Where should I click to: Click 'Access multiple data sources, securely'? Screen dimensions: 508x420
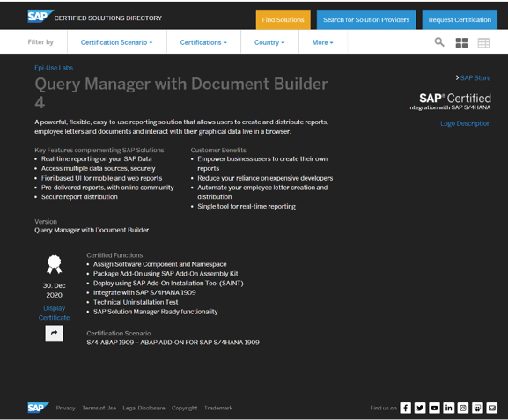pos(98,168)
